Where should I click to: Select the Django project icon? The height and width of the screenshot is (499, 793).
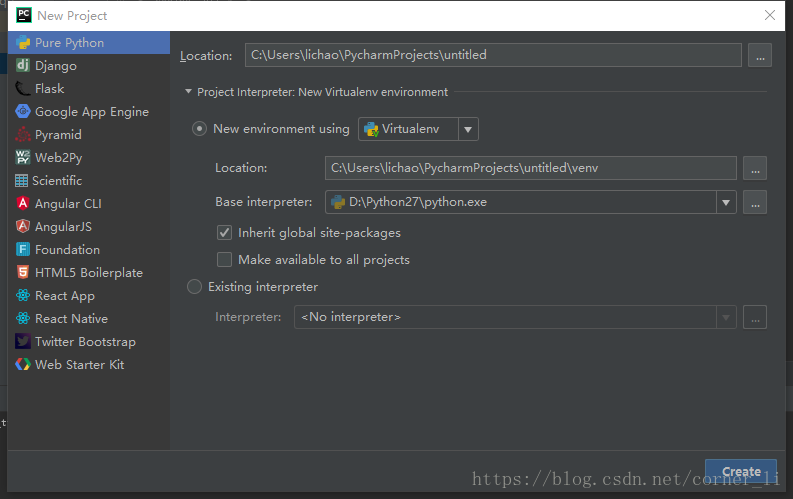(23, 66)
